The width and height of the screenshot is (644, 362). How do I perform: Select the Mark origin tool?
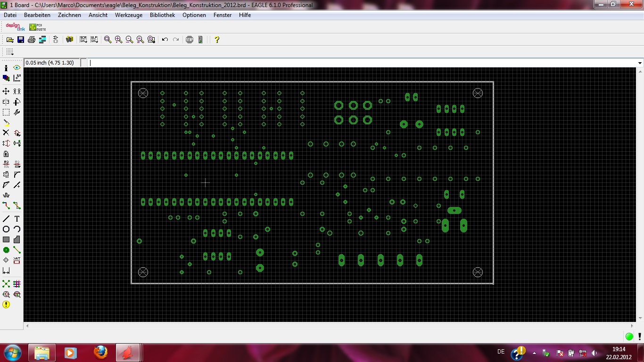click(x=17, y=78)
